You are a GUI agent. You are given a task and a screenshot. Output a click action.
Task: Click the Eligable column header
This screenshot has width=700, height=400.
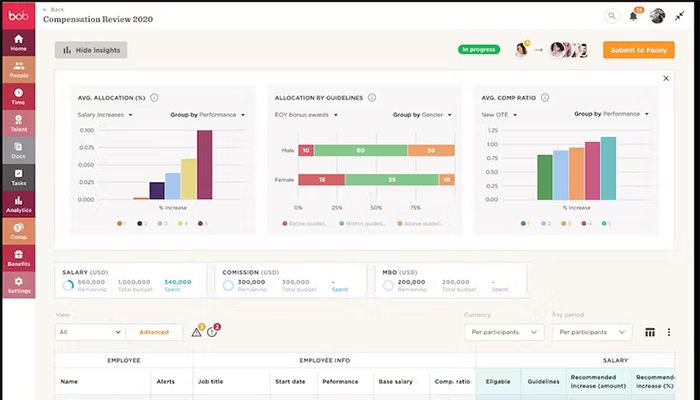point(498,381)
